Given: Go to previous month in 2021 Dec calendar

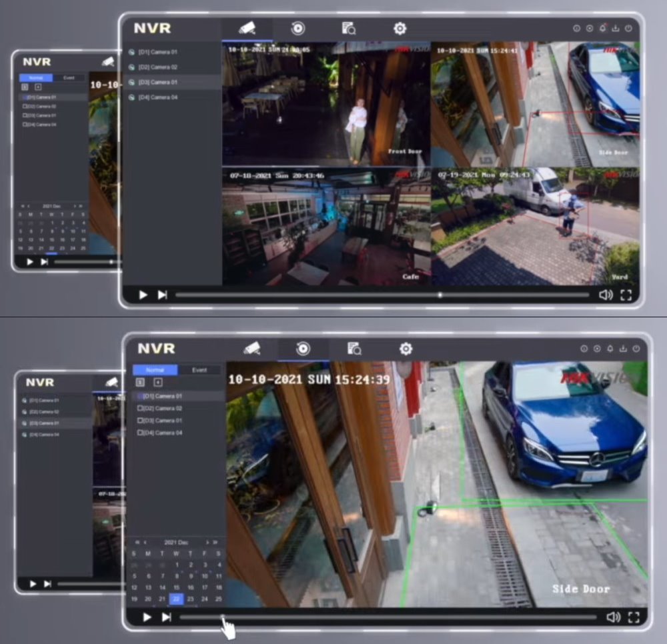Looking at the screenshot, I should pyautogui.click(x=145, y=543).
